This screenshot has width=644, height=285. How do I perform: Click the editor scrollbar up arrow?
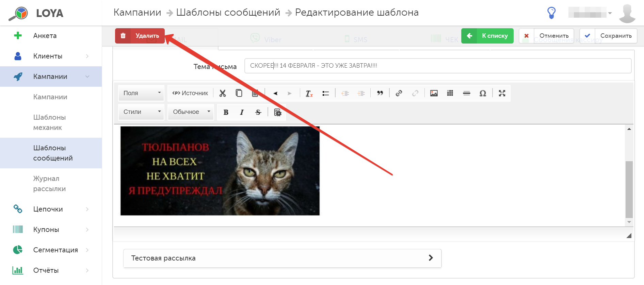click(x=629, y=129)
